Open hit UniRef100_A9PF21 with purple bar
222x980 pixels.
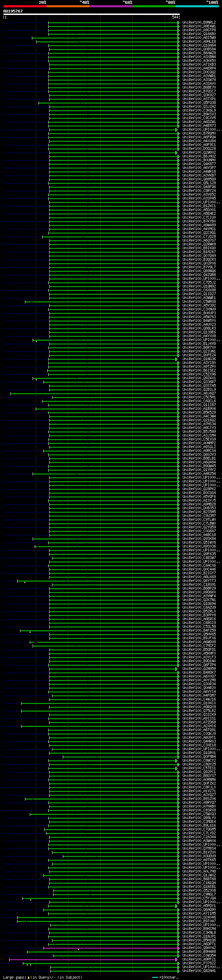[x=199, y=959]
